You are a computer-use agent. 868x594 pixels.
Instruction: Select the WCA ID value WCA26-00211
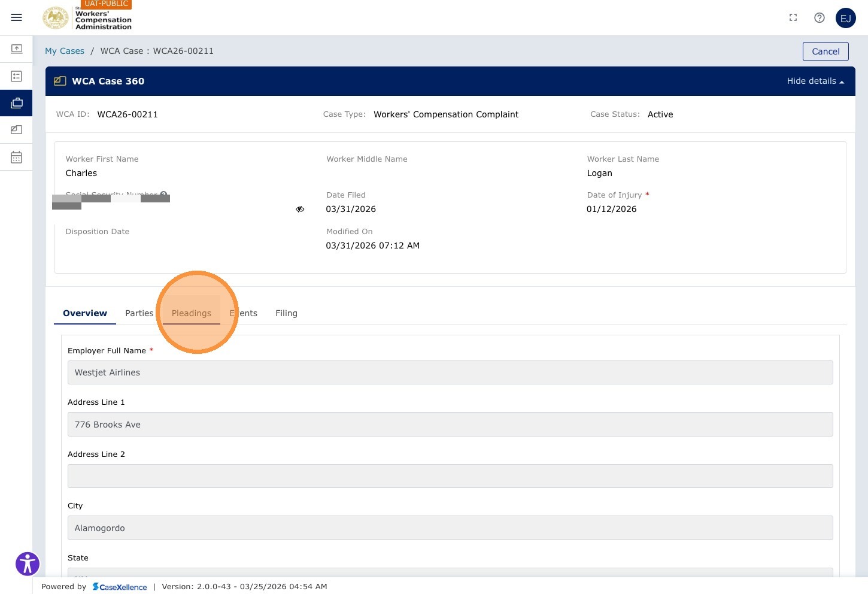pyautogui.click(x=128, y=114)
